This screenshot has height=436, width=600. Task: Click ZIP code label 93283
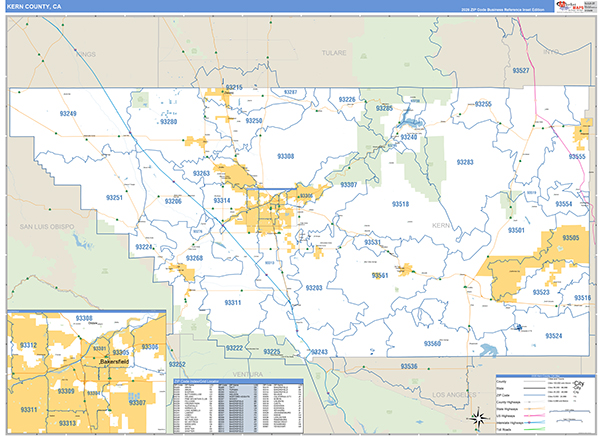(x=465, y=162)
